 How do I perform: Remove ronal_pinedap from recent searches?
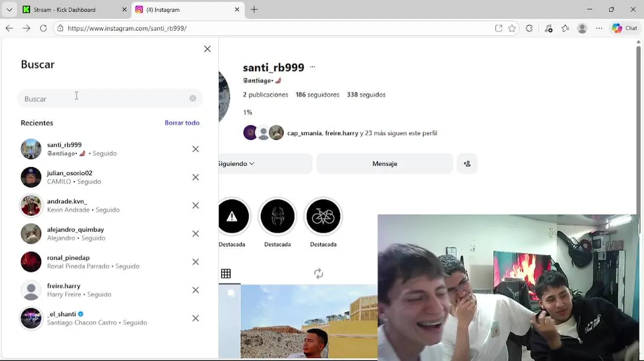point(196,262)
